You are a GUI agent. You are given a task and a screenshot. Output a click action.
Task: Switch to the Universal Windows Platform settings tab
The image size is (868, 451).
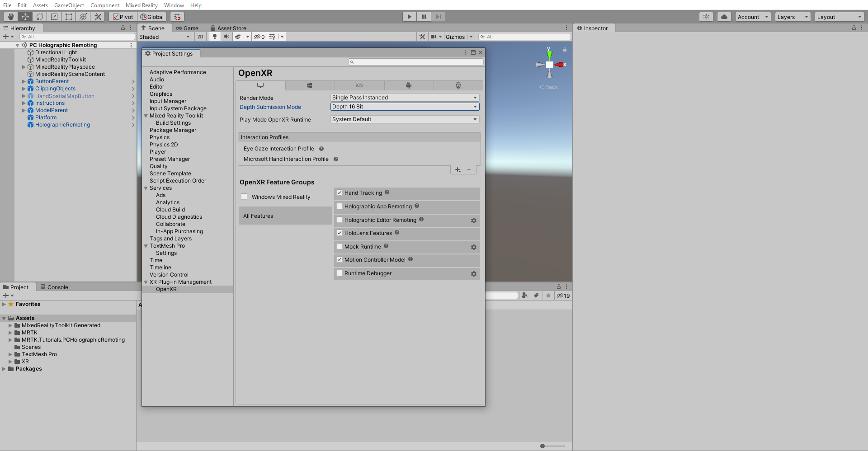(310, 85)
